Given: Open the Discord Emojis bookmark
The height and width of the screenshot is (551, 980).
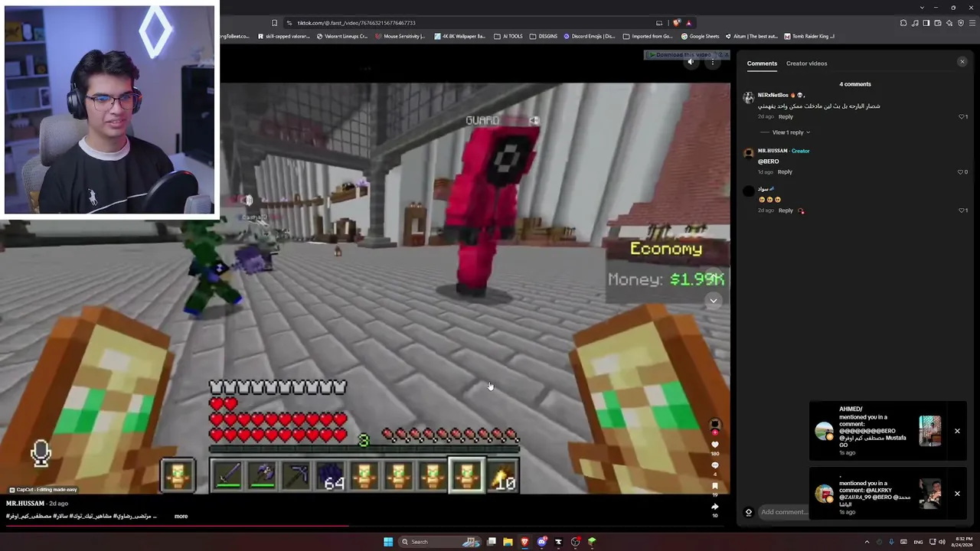Looking at the screenshot, I should click(590, 36).
